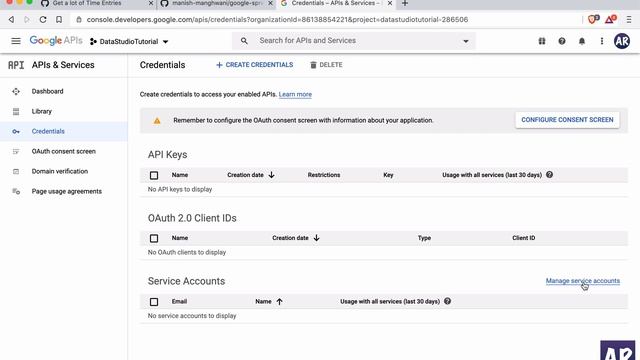Click the OAuth consent screen icon
The width and height of the screenshot is (640, 360).
[x=16, y=151]
